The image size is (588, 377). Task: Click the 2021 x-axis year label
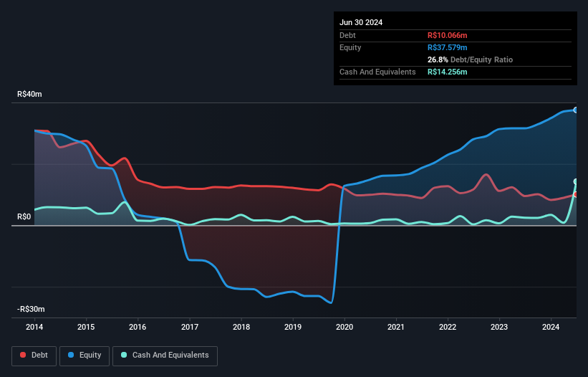pyautogui.click(x=396, y=327)
